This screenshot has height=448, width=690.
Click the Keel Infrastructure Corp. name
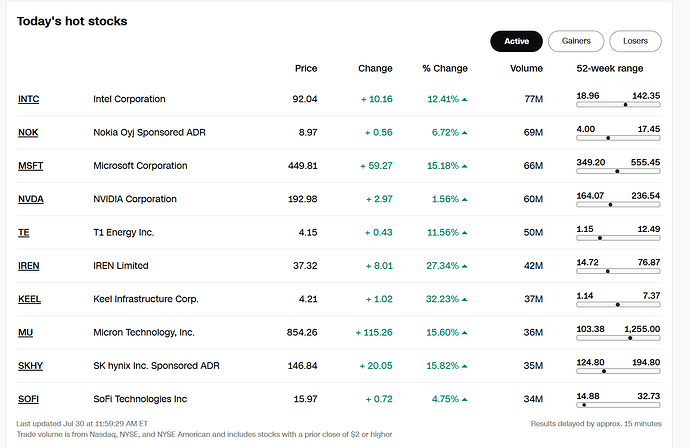tap(146, 299)
